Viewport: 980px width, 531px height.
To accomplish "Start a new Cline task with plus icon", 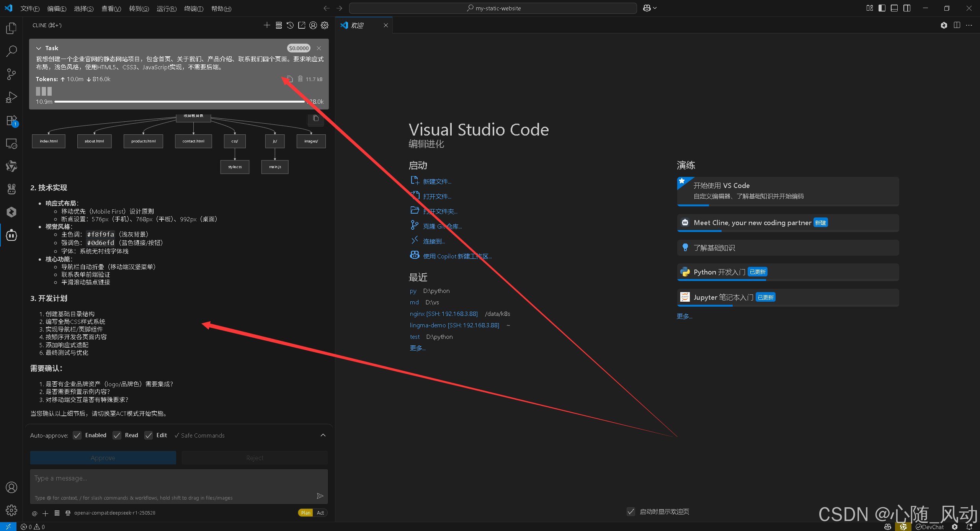I will [x=267, y=25].
